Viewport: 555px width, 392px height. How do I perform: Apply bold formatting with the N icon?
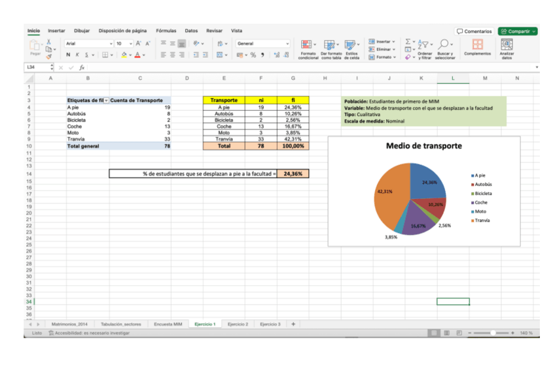point(68,54)
